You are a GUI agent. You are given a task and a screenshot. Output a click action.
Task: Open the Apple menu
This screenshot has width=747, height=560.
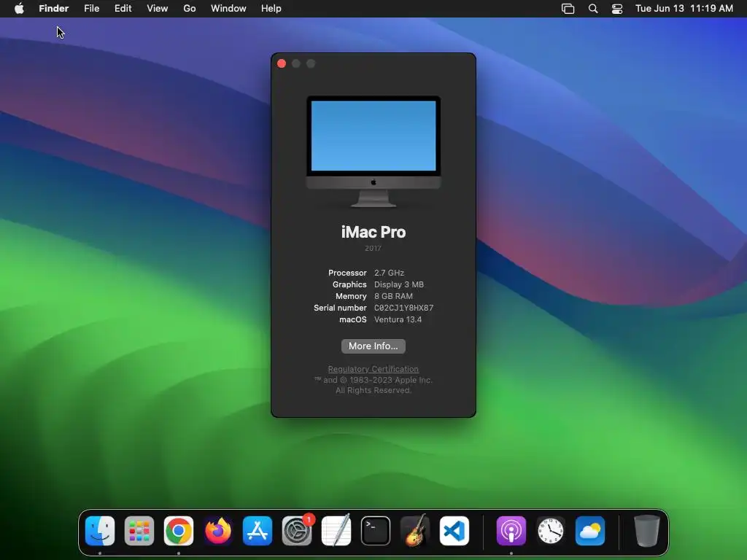point(19,9)
